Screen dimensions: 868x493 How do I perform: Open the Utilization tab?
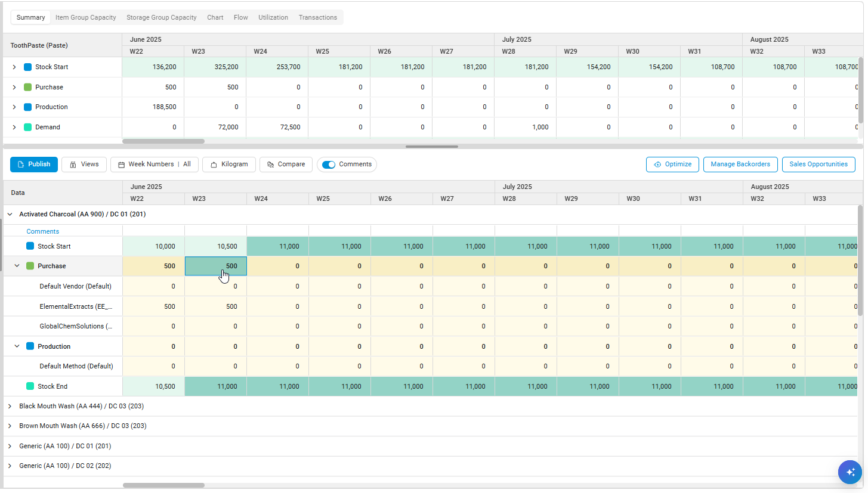[x=273, y=17]
